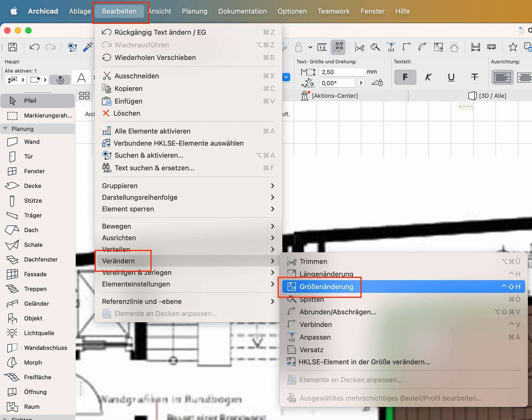Viewport: 532px width, 420px height.
Task: Click the star favorites icon in toolbar
Action: click(513, 47)
